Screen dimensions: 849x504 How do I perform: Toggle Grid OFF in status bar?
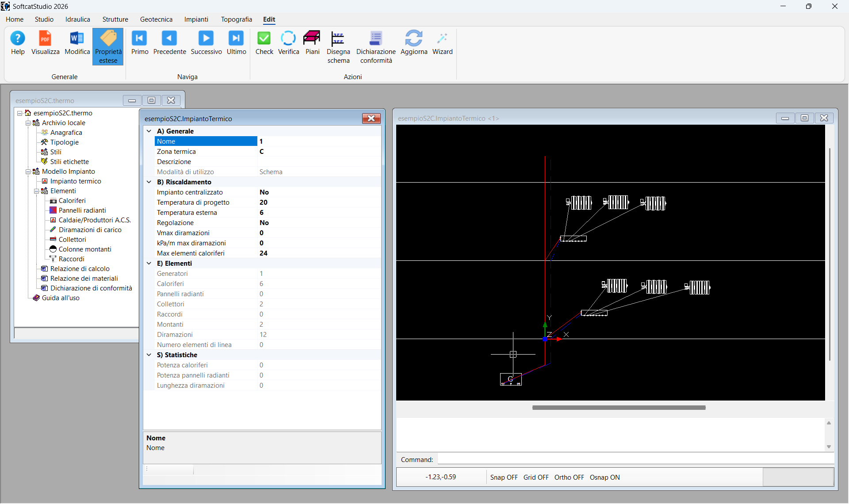pos(536,477)
